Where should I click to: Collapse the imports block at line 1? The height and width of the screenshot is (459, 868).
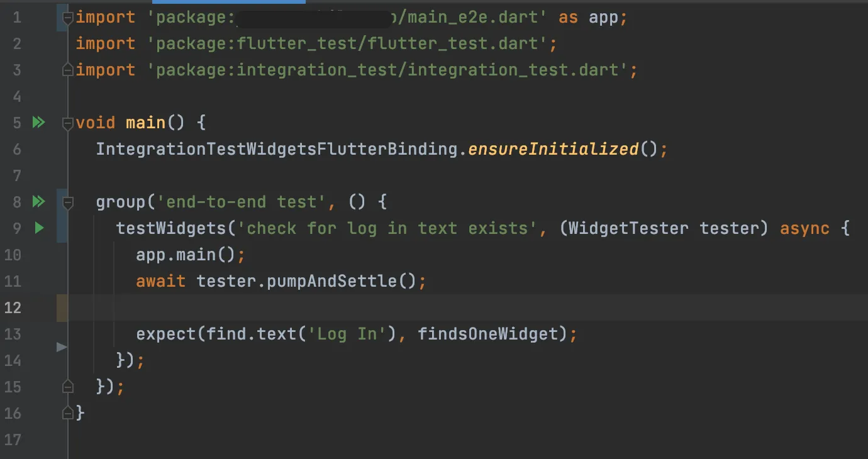coord(67,18)
